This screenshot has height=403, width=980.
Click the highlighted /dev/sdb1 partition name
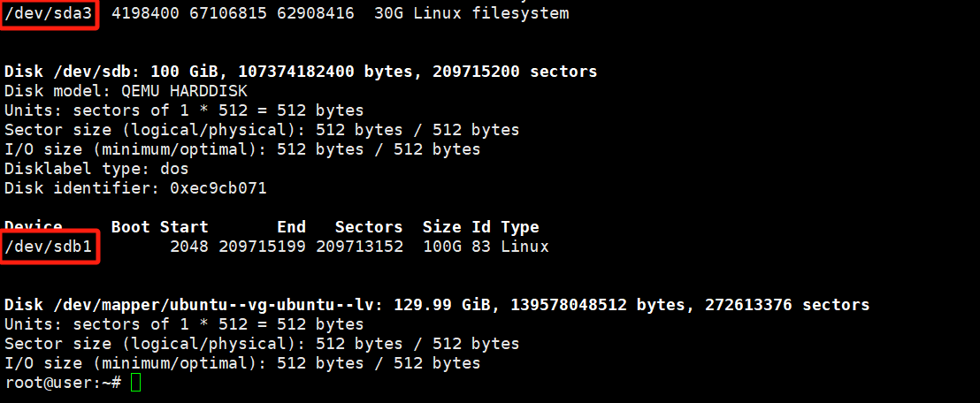(x=48, y=247)
